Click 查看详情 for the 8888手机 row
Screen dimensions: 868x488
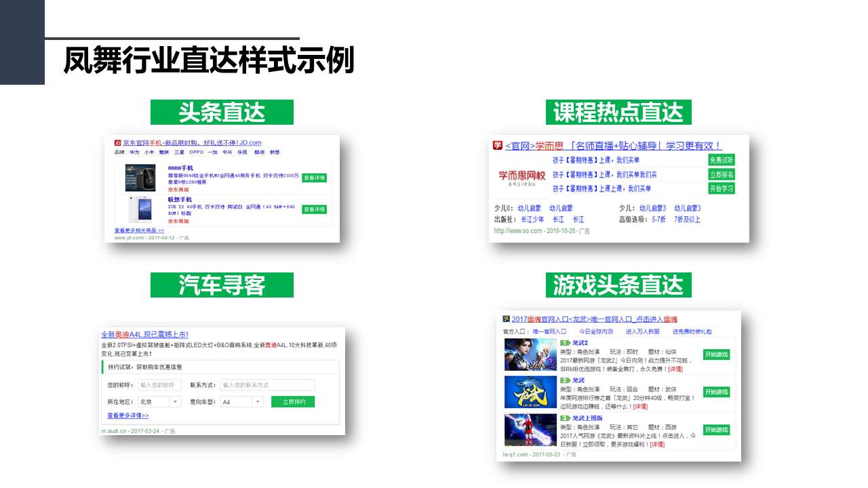point(314,178)
